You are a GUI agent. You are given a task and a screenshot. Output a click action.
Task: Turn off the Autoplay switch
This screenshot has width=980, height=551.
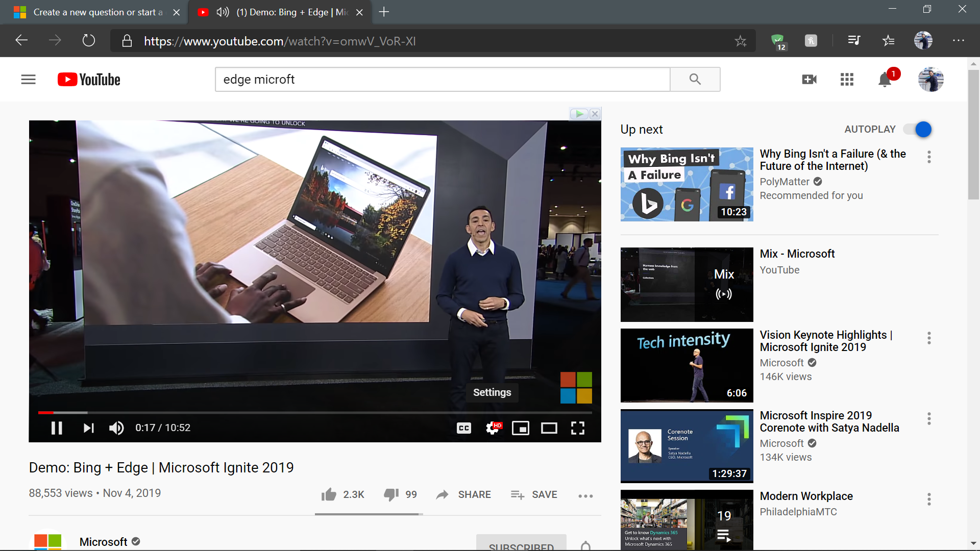point(918,130)
